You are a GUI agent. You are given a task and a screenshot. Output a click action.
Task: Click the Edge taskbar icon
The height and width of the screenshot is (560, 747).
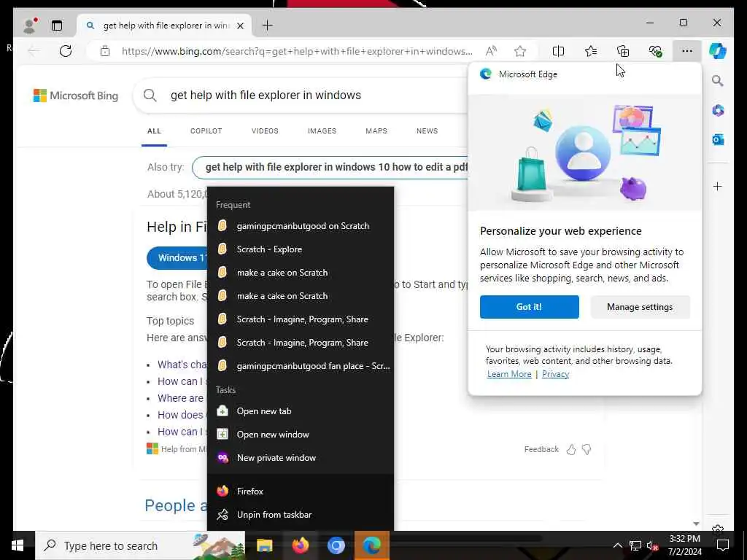coord(371,545)
